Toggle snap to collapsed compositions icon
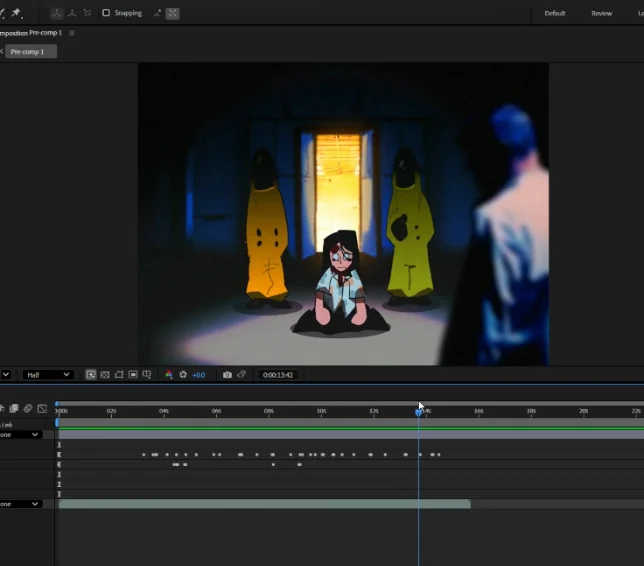Screen dimensions: 644x566 coord(172,13)
